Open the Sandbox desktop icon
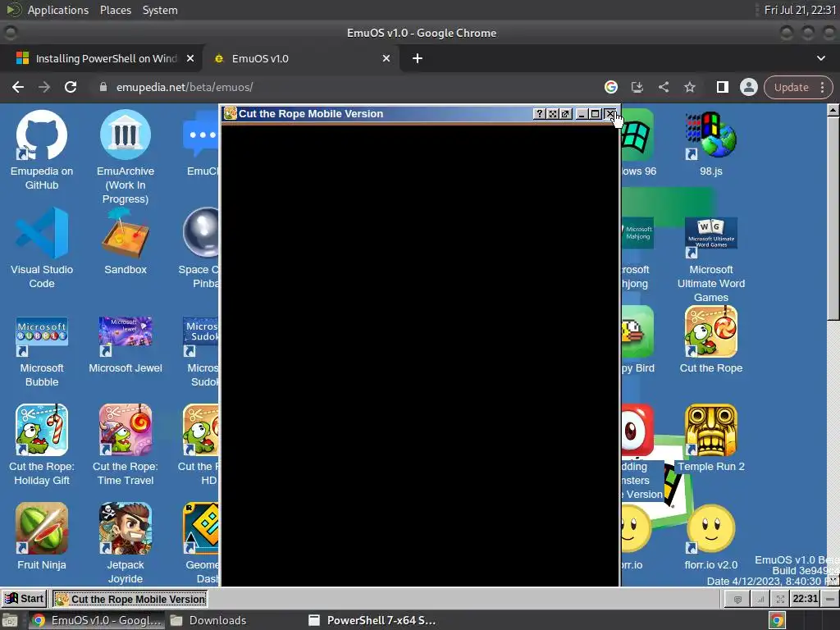The image size is (840, 630). point(126,241)
